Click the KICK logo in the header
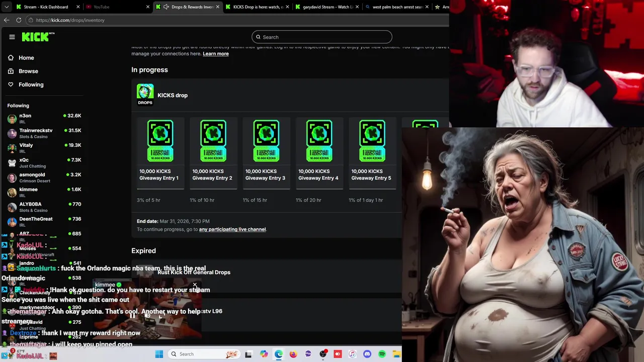 pyautogui.click(x=38, y=37)
